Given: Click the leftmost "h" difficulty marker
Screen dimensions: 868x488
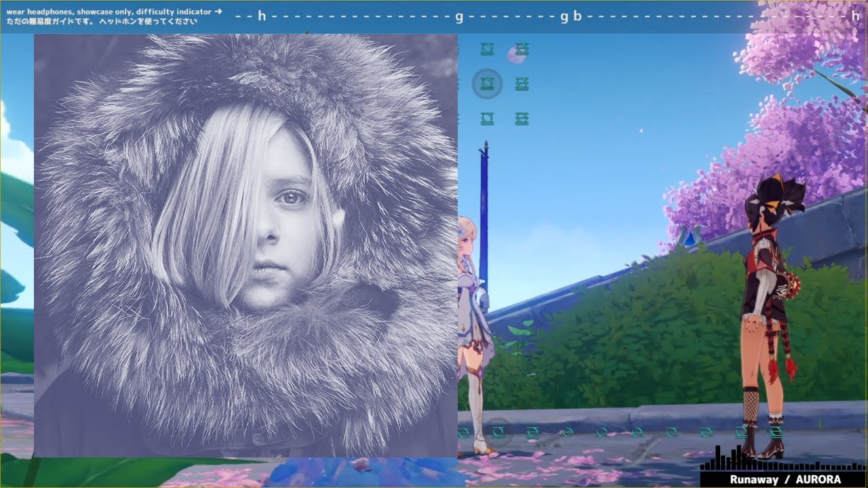Looking at the screenshot, I should click(x=262, y=16).
